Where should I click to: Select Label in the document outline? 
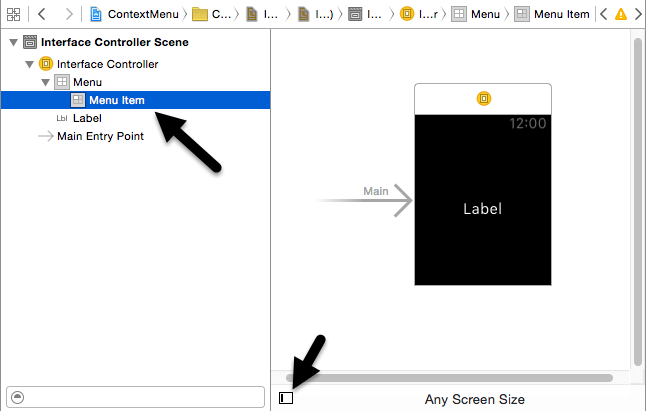click(87, 118)
